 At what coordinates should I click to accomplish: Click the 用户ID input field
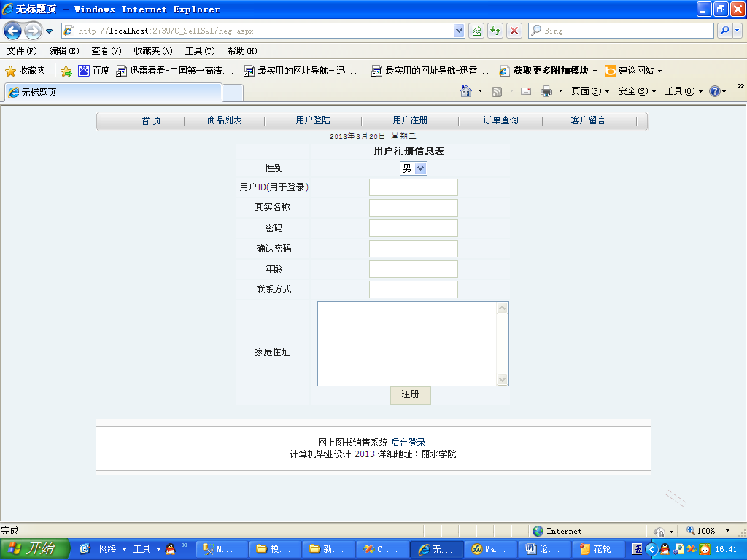tap(414, 187)
